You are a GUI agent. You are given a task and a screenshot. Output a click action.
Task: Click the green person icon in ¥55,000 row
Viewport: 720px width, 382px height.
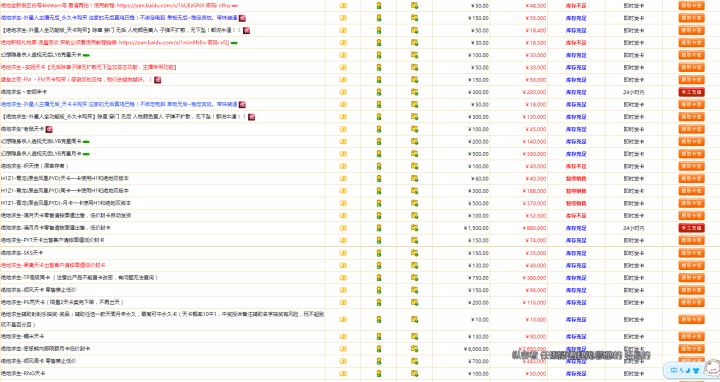379,18
